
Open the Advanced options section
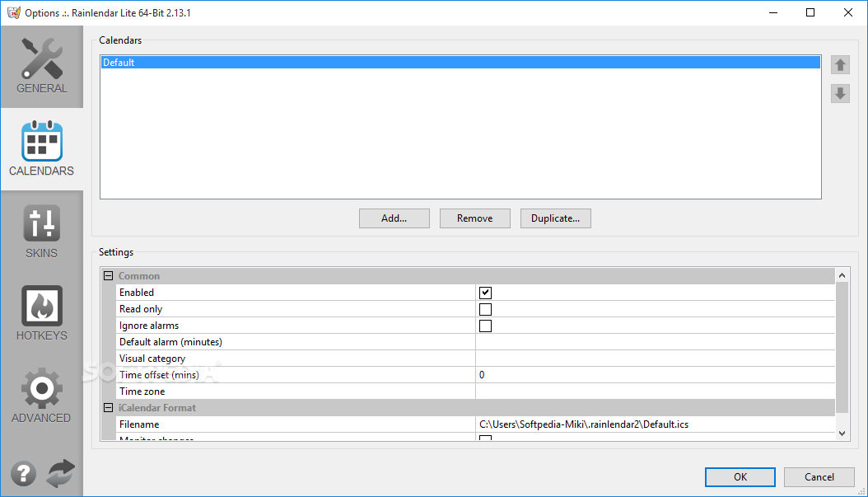click(41, 396)
